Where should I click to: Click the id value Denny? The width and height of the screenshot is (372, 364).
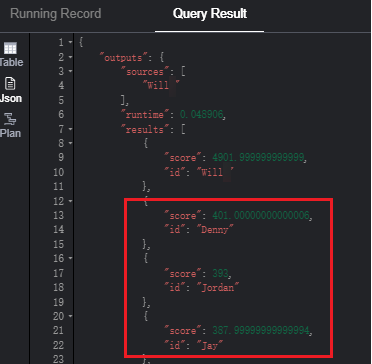[x=215, y=230]
